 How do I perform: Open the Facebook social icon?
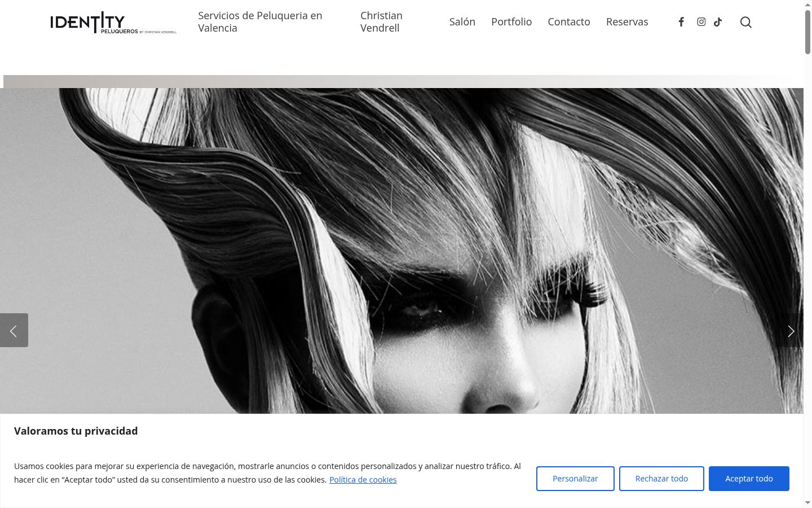tap(681, 22)
